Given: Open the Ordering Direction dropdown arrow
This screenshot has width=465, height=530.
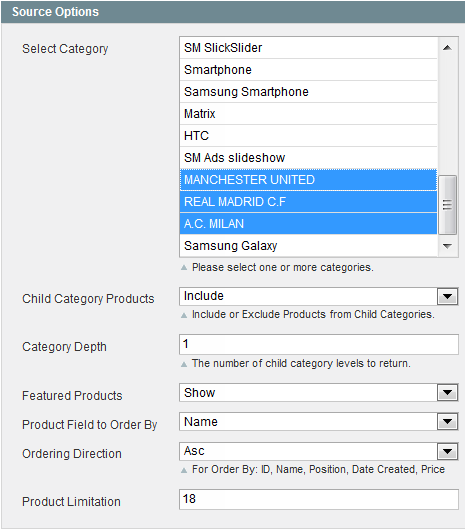Looking at the screenshot, I should pos(447,452).
